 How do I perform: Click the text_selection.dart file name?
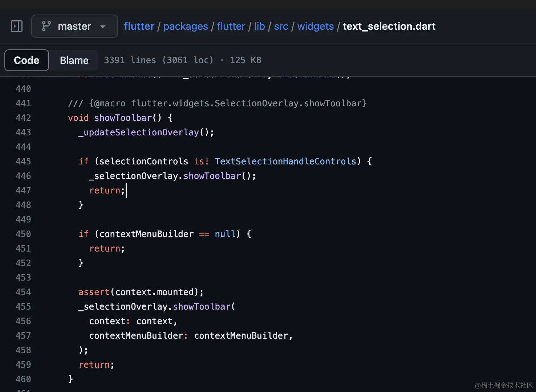click(389, 26)
